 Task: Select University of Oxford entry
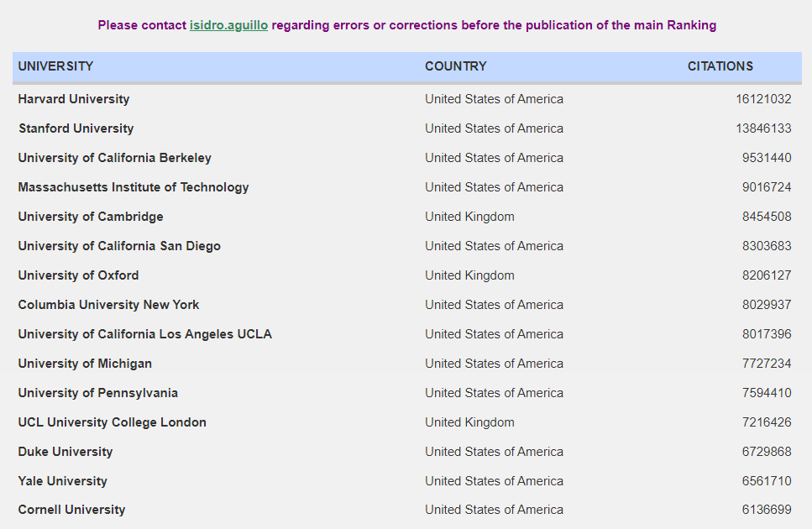tap(78, 275)
